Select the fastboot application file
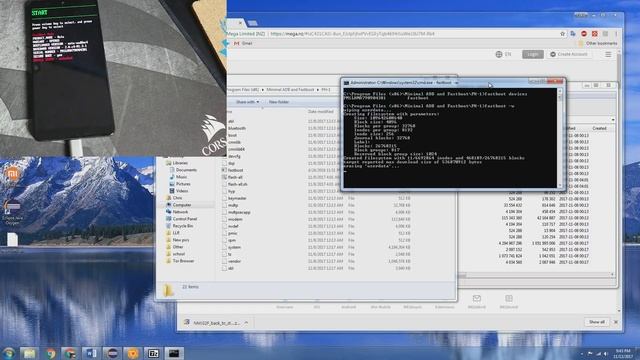Viewport: 640px width, 360px height. coord(236,170)
